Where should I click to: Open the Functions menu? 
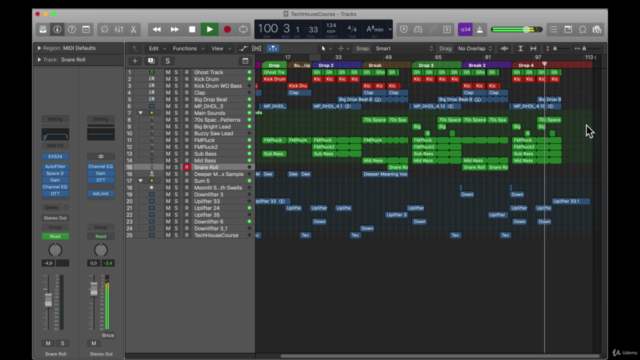[x=188, y=49]
